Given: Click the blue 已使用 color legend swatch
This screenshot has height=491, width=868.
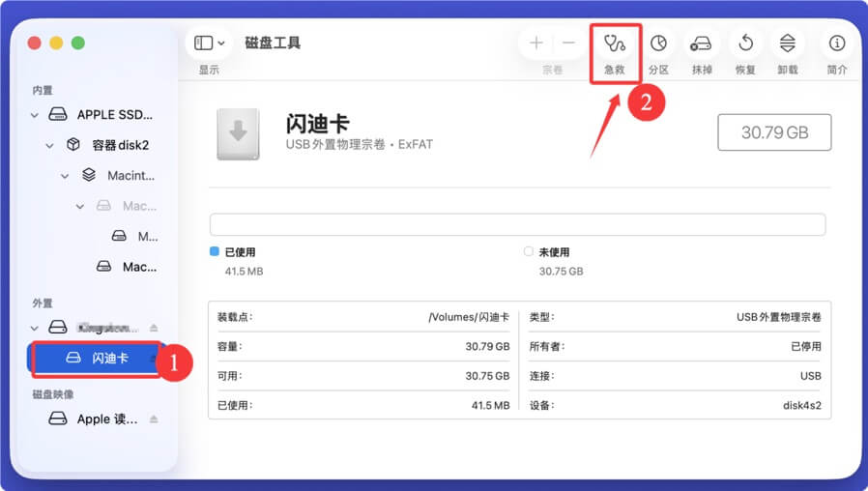Looking at the screenshot, I should click(x=215, y=251).
